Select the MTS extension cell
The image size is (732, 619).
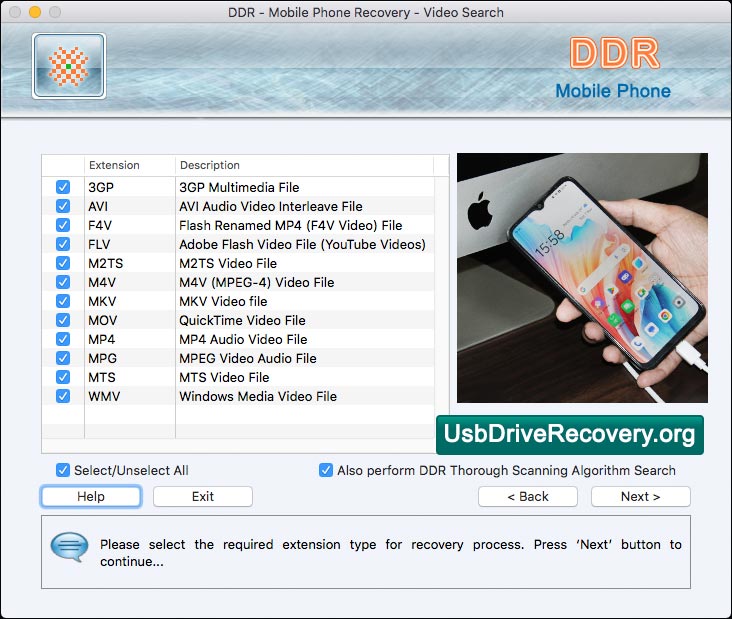click(130, 377)
